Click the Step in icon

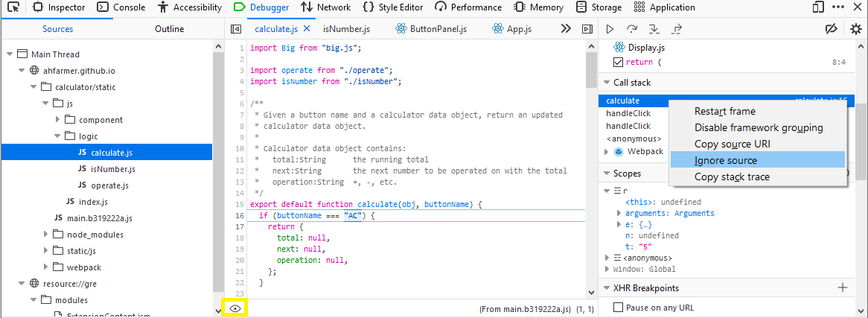[x=654, y=29]
